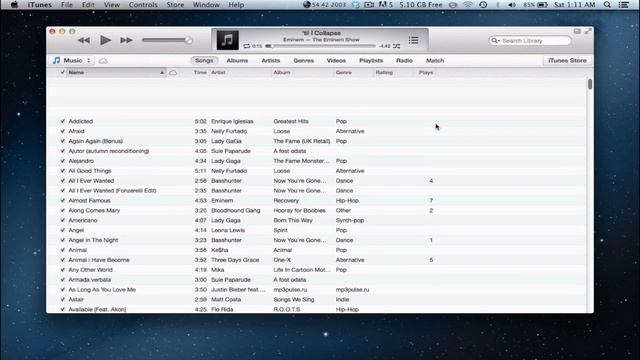Select the song As Long As You Love Me

tap(102, 290)
